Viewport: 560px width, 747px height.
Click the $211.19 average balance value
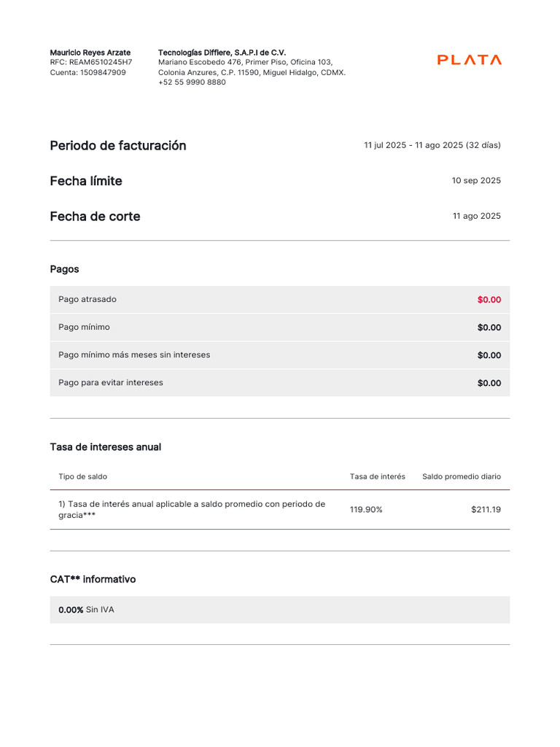(486, 509)
